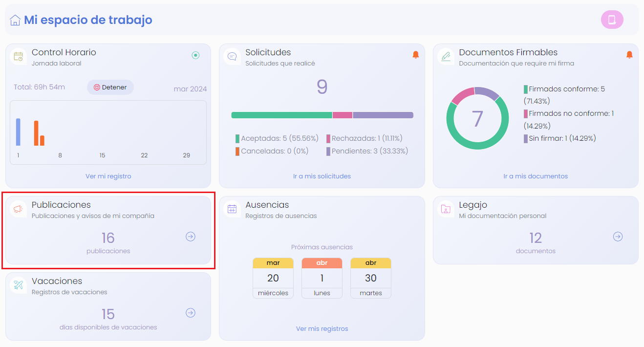Open Publicaciones using the arrow button
The image size is (644, 347).
point(191,237)
